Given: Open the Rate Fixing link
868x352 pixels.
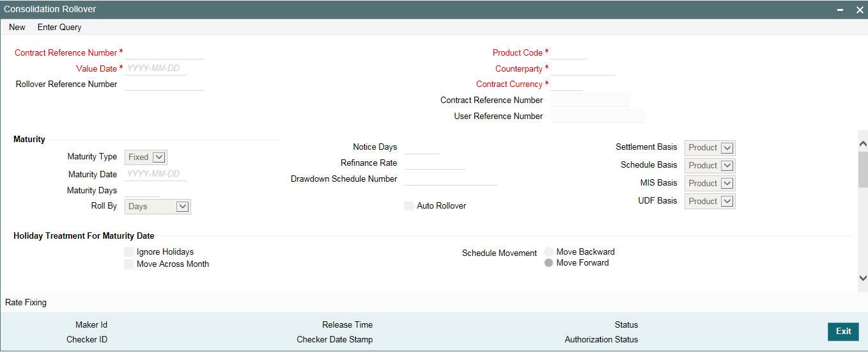Looking at the screenshot, I should tap(26, 302).
